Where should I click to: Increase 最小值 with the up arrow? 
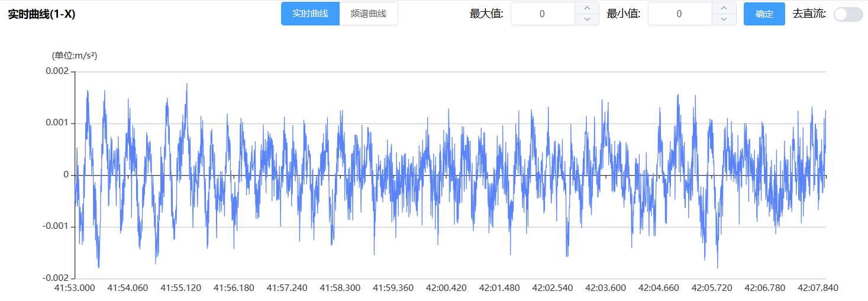724,8
